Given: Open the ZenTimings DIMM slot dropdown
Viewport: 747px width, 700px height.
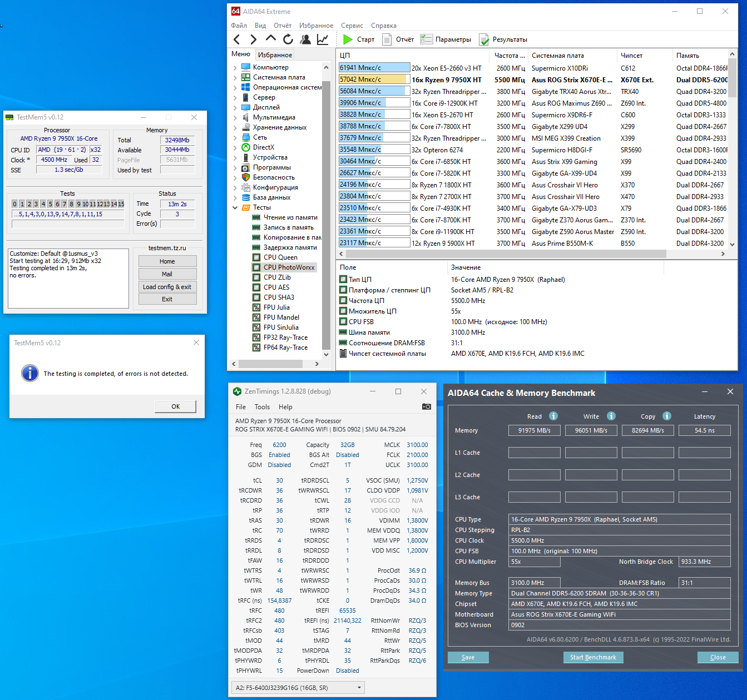Looking at the screenshot, I should click(298, 688).
